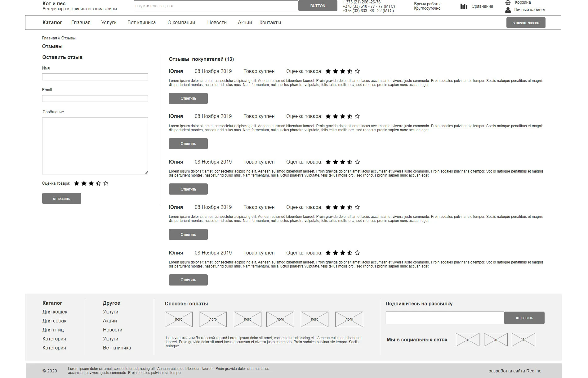Open Для кошек footer link
This screenshot has height=378, width=588.
coord(55,312)
